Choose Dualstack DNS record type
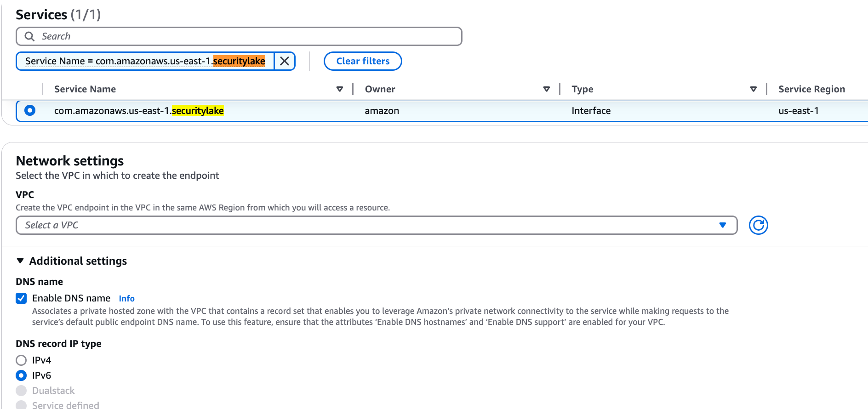The width and height of the screenshot is (868, 409). (21, 391)
